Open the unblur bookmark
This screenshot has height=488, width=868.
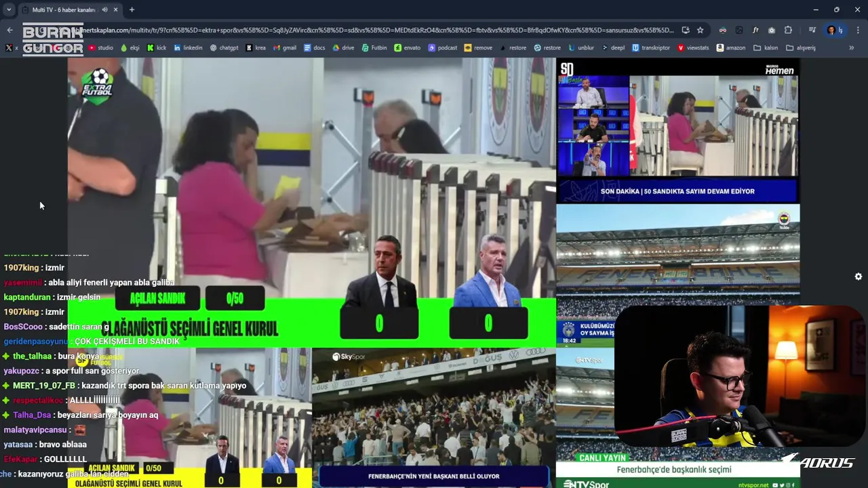click(581, 48)
